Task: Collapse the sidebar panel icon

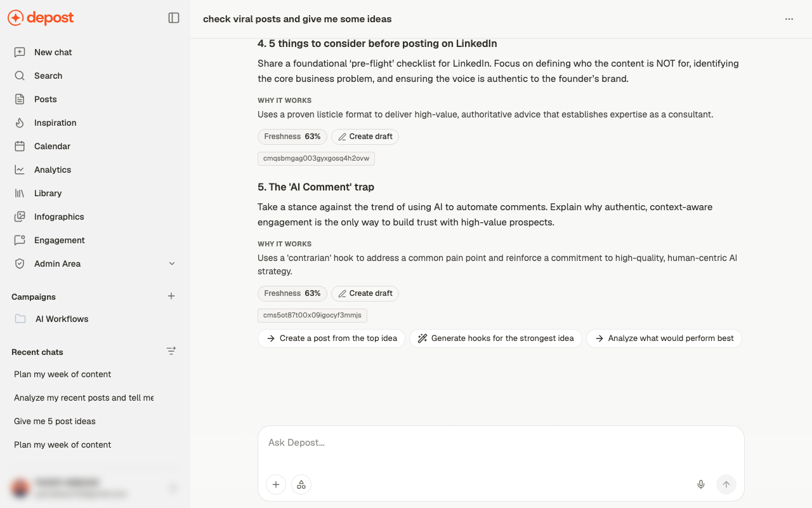Action: (x=174, y=18)
